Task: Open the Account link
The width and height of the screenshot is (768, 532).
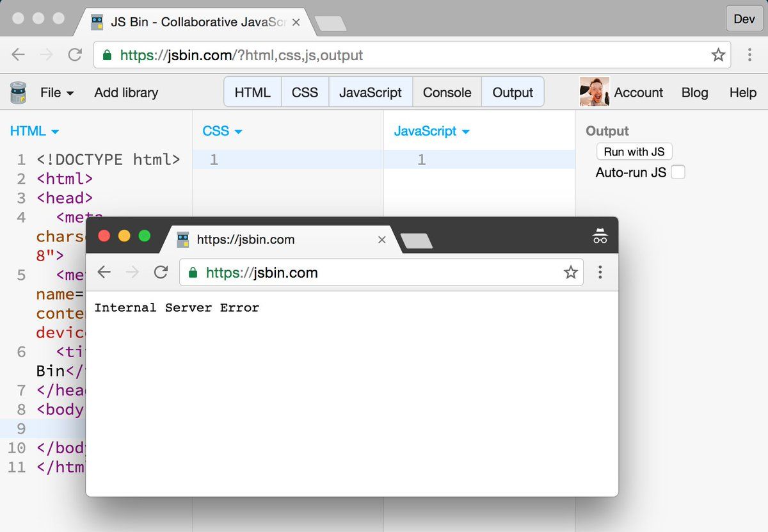Action: [x=638, y=92]
